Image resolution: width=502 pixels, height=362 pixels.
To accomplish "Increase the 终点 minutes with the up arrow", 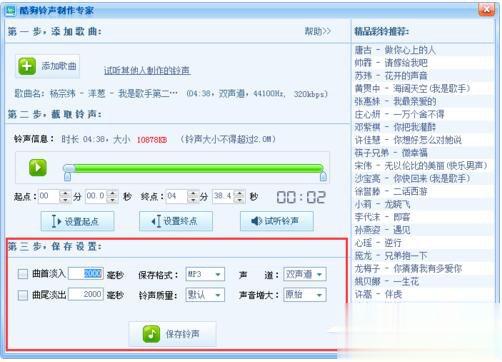I will [193, 193].
